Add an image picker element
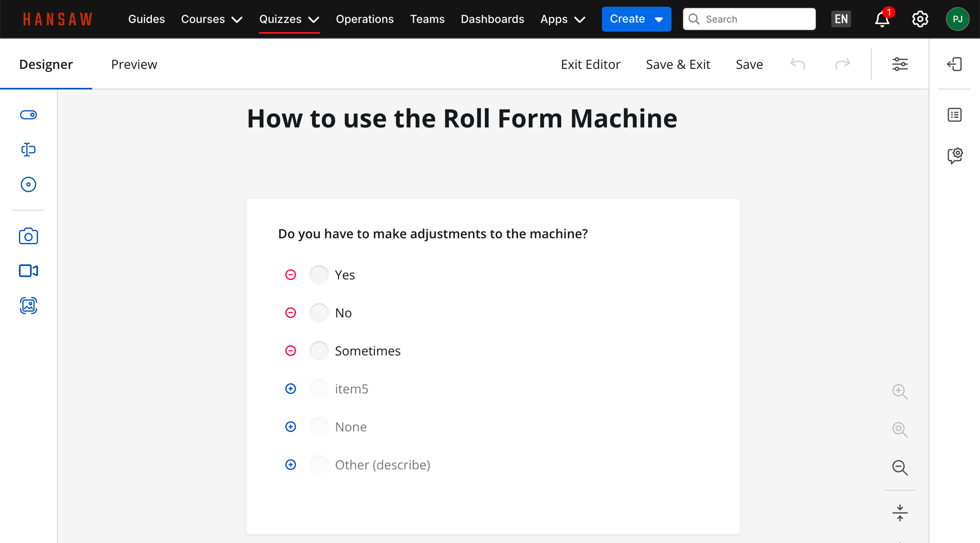The width and height of the screenshot is (980, 543). [28, 306]
